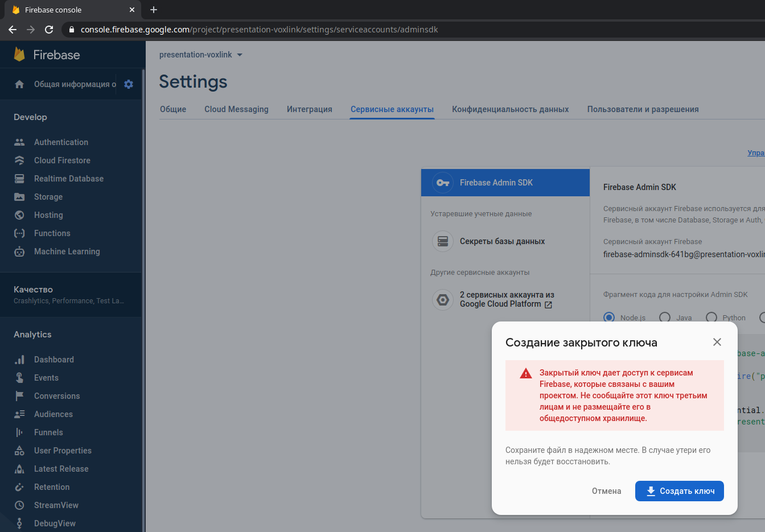Click the key icon for Firebase Admin SDK

pyautogui.click(x=443, y=183)
